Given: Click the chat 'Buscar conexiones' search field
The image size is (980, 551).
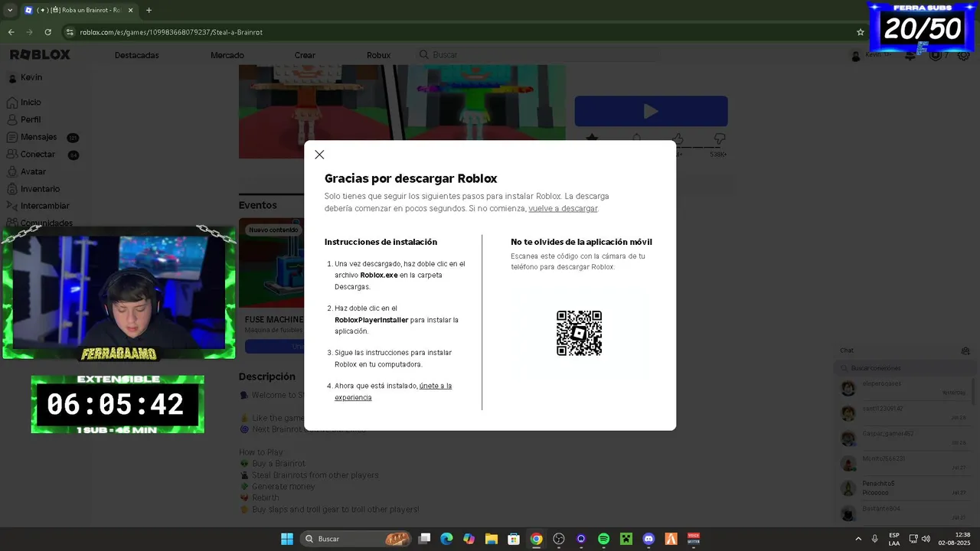Looking at the screenshot, I should (903, 368).
